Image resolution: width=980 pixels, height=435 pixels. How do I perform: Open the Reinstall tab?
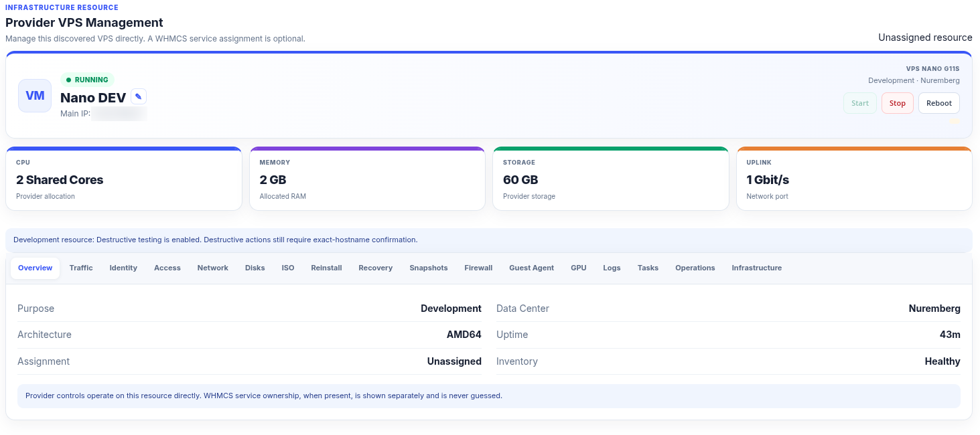(326, 268)
